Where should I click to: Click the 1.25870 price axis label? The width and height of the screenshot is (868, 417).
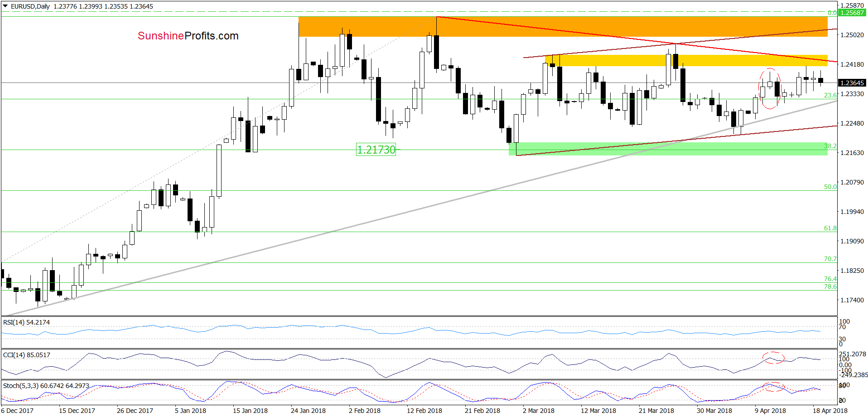(x=852, y=5)
